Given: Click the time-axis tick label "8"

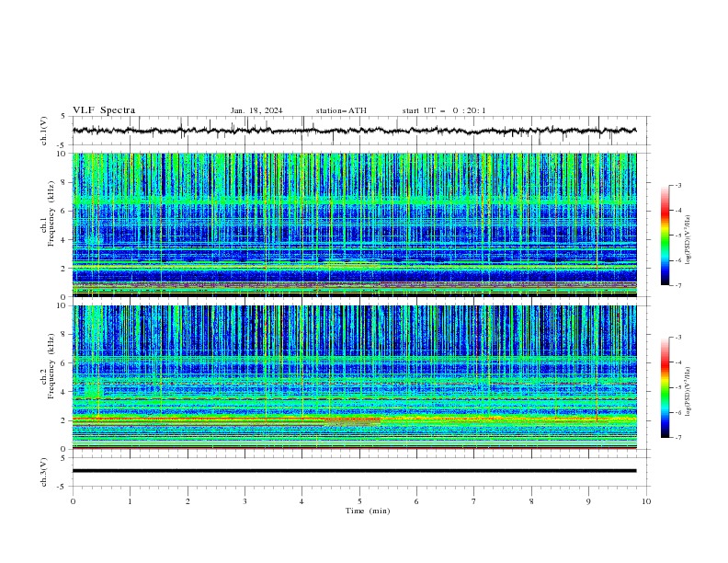Looking at the screenshot, I should pos(531,501).
